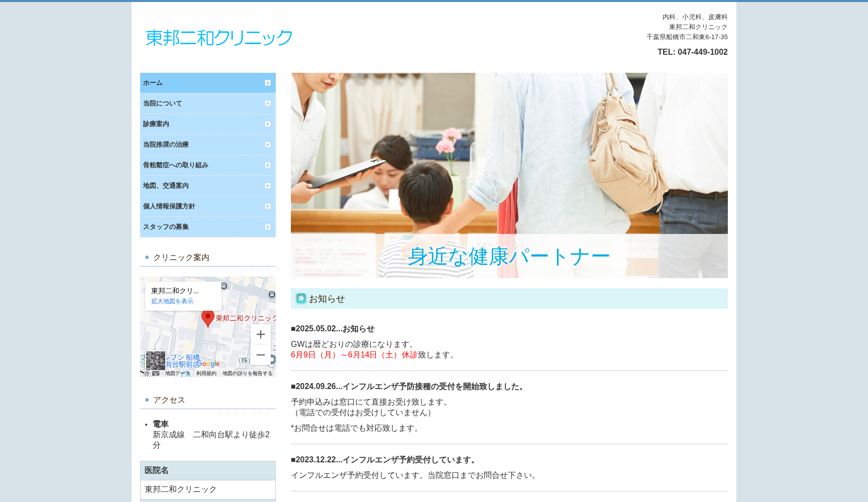The image size is (868, 502).
Task: Click the Google logo on the embedded map
Action: pyautogui.click(x=207, y=363)
